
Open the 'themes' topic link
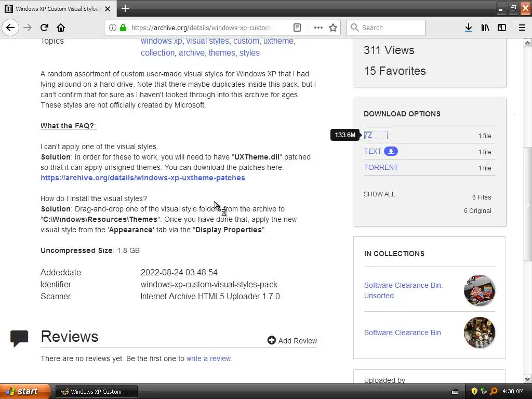click(x=222, y=53)
